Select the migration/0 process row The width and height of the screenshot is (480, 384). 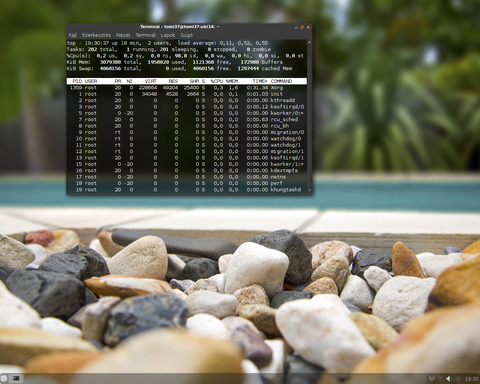click(x=187, y=132)
